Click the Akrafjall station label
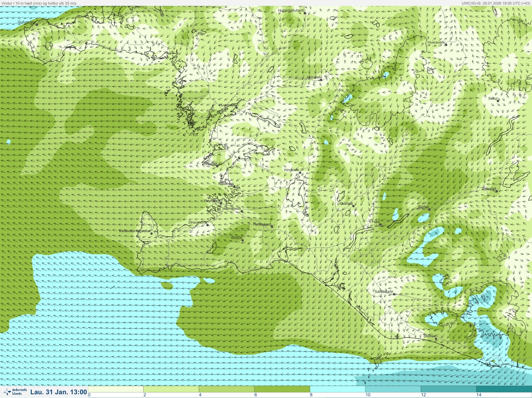The width and height of the screenshot is (532, 398). 210,163
